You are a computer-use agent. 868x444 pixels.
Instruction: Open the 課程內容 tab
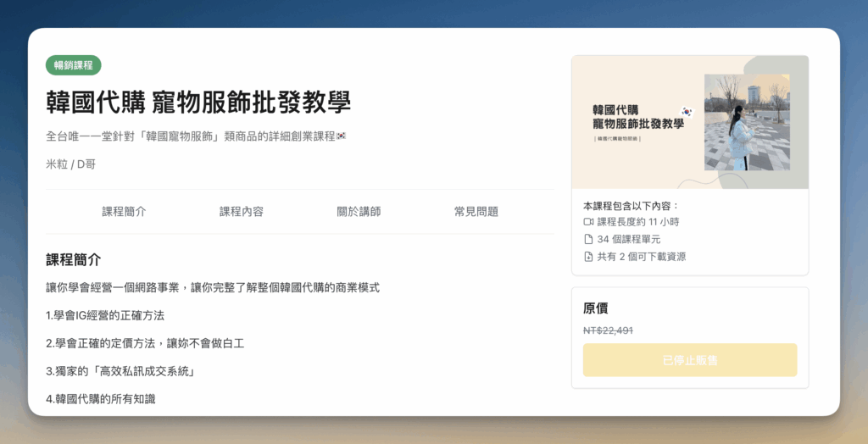tap(241, 212)
